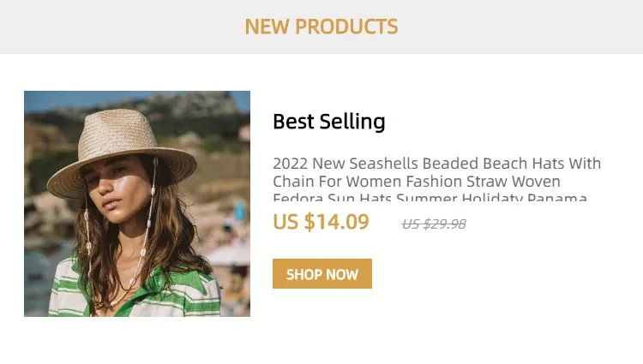Click the woman's face in product image
643x364 pixels.
114,197
